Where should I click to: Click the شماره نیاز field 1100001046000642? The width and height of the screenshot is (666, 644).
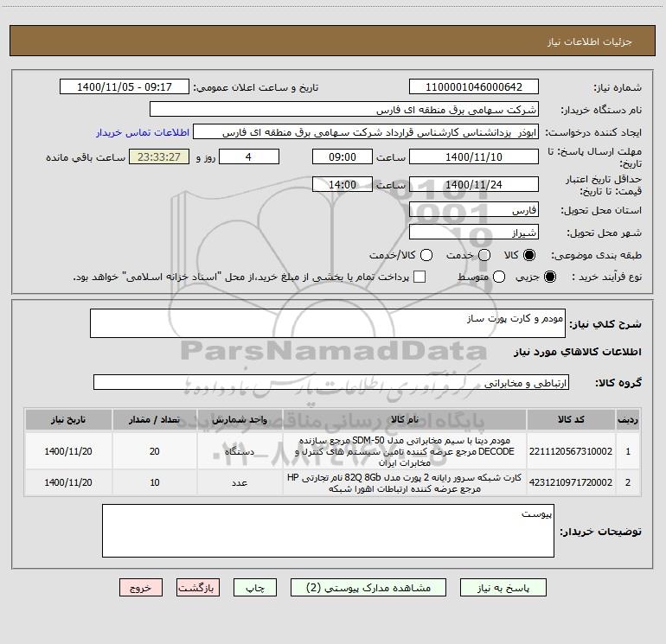[x=474, y=87]
